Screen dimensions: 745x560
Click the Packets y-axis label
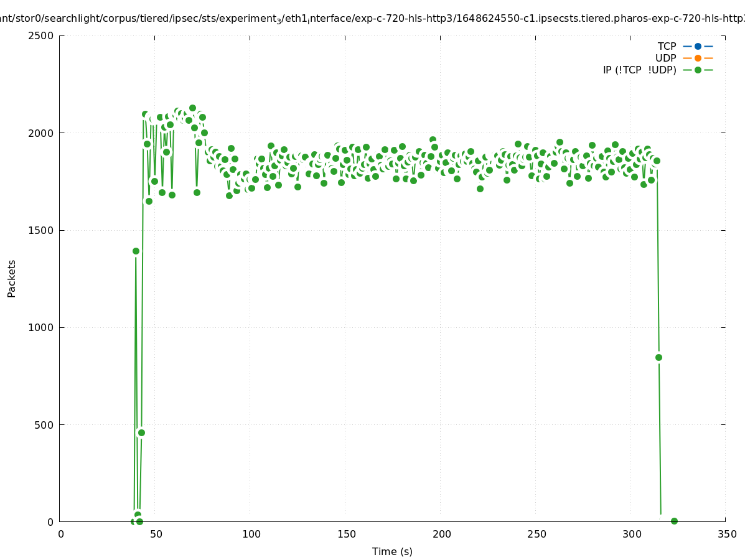12,279
